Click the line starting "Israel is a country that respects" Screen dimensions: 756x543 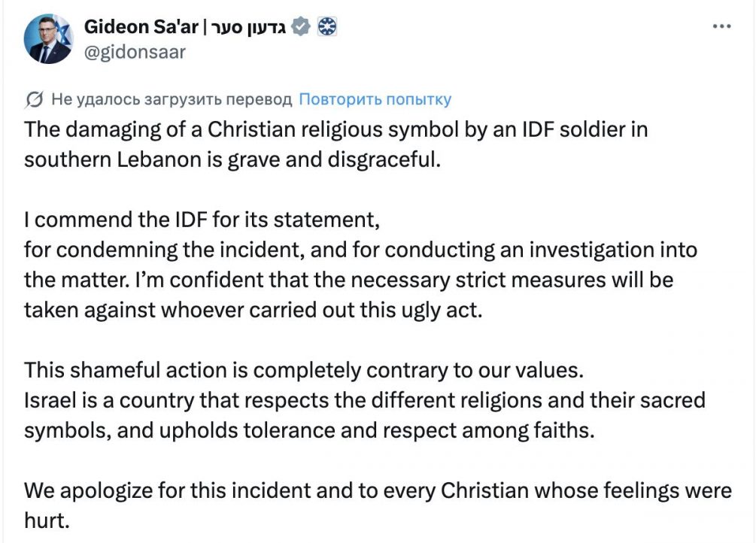tap(364, 400)
